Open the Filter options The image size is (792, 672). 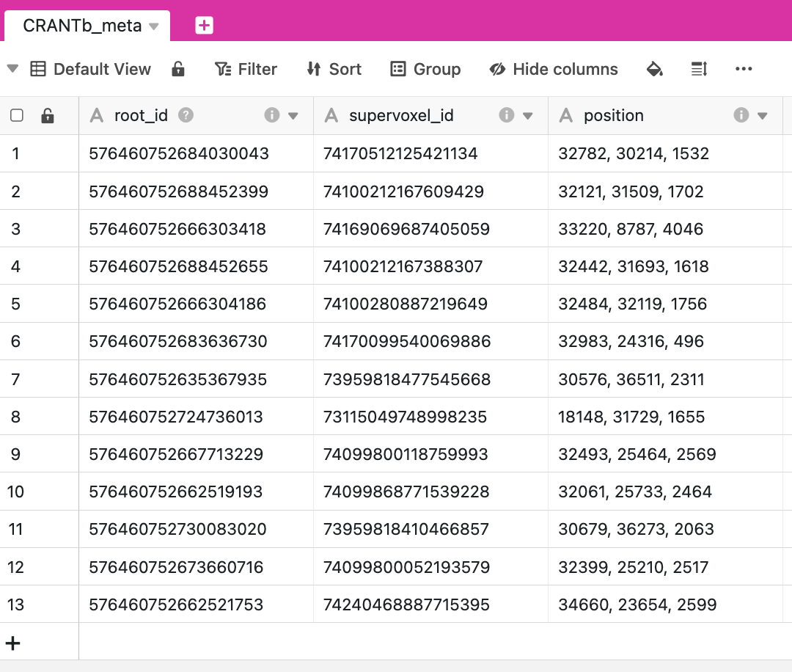point(246,69)
